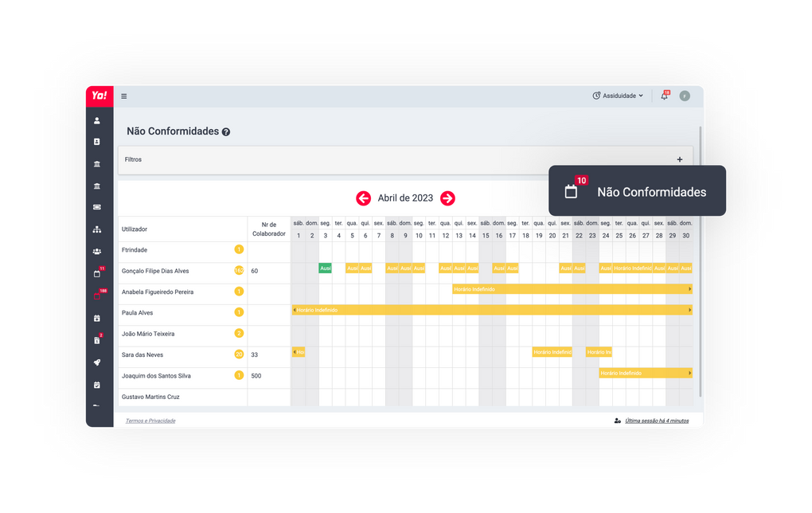Open the Termos e Privacidade link

tap(150, 421)
